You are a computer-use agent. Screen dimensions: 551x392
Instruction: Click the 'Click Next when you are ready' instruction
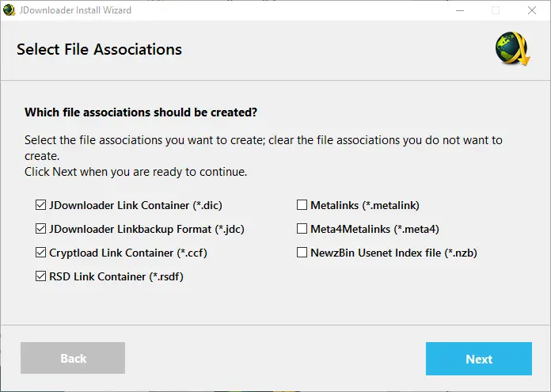pyautogui.click(x=135, y=171)
